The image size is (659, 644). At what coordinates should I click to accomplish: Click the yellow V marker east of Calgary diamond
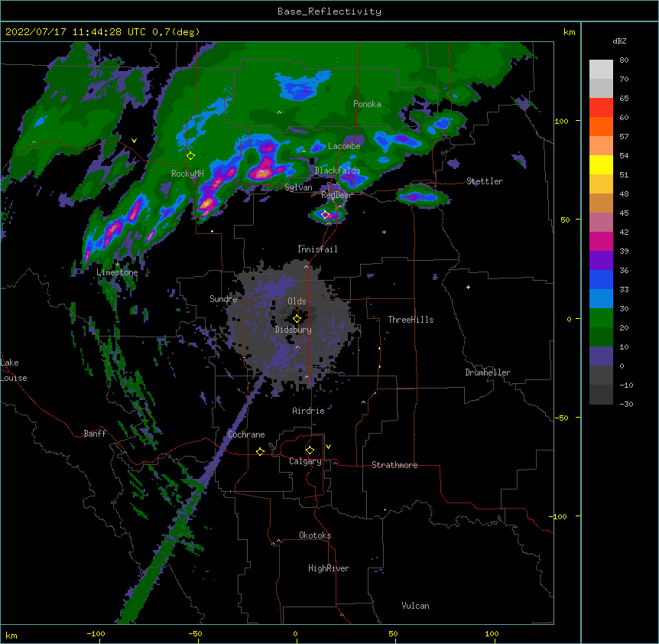[328, 447]
